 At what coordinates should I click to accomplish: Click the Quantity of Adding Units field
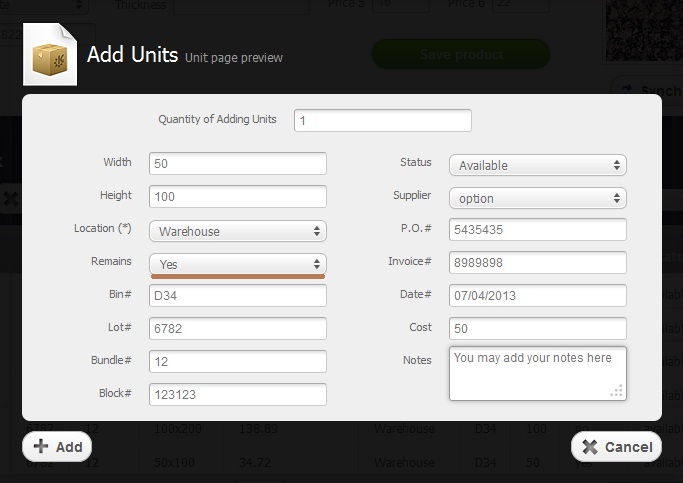tap(382, 121)
